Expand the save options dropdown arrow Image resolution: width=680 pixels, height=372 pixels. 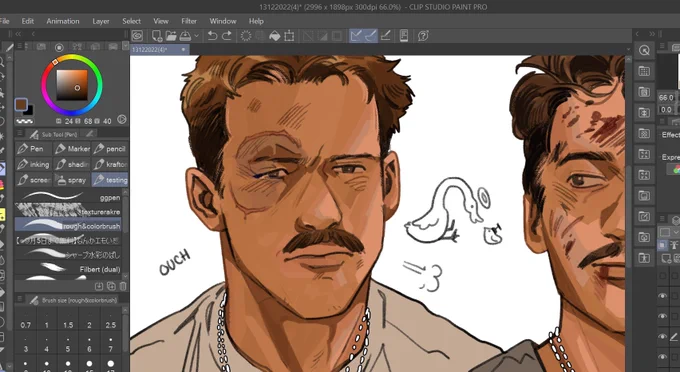coord(196,36)
